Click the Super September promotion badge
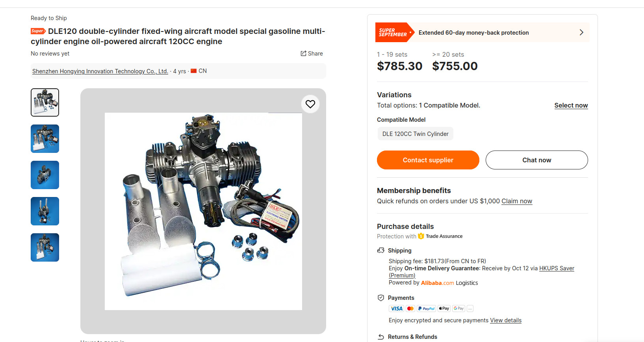Screen dimensions: 644x342 [x=393, y=32]
